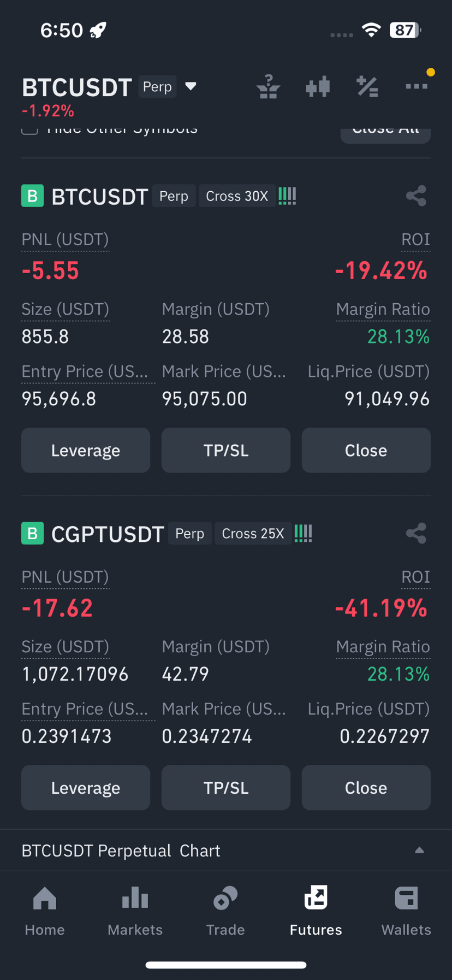Toggle the Hide Other Symbols checkbox
The image size is (452, 980).
[29, 131]
